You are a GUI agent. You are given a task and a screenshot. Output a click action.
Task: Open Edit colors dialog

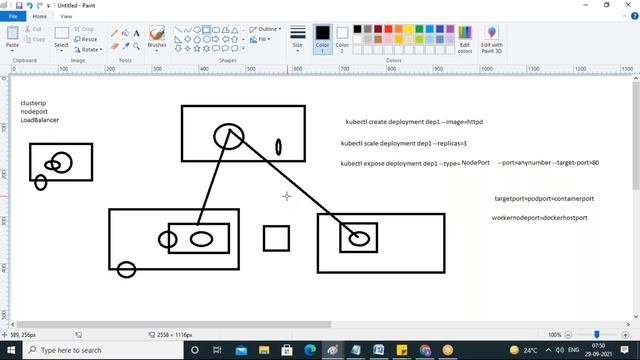[465, 39]
